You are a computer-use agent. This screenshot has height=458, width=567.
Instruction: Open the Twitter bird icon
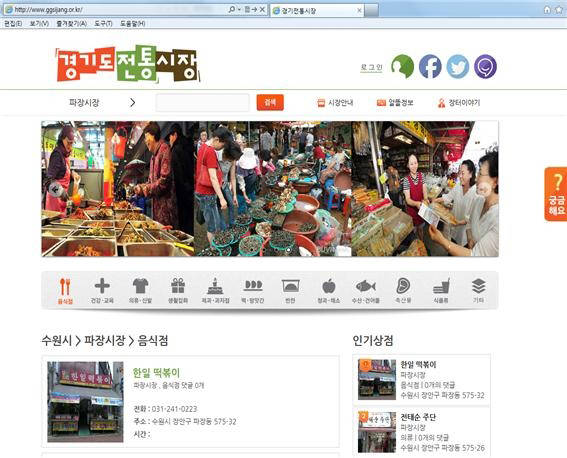coord(457,67)
